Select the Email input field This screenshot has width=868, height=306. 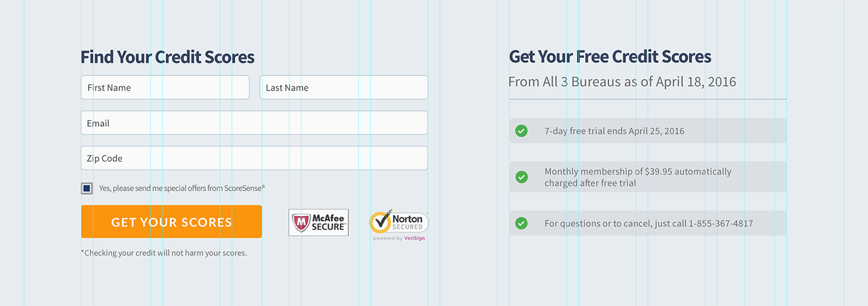coord(254,123)
